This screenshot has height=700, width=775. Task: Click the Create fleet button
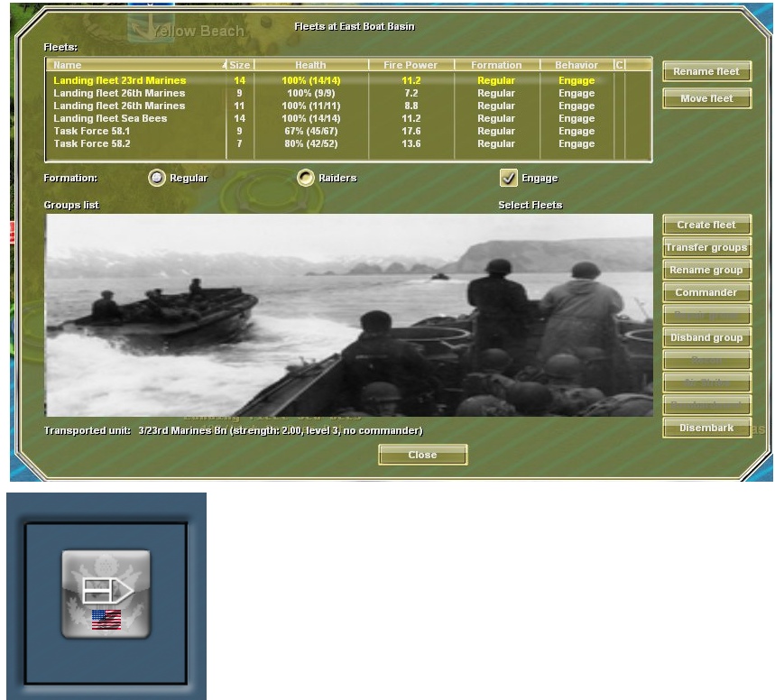706,225
